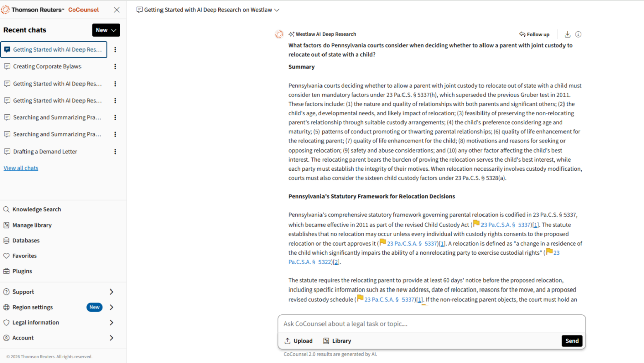Close the CoCounsel sidebar panel
The width and height of the screenshot is (644, 363).
tap(117, 10)
